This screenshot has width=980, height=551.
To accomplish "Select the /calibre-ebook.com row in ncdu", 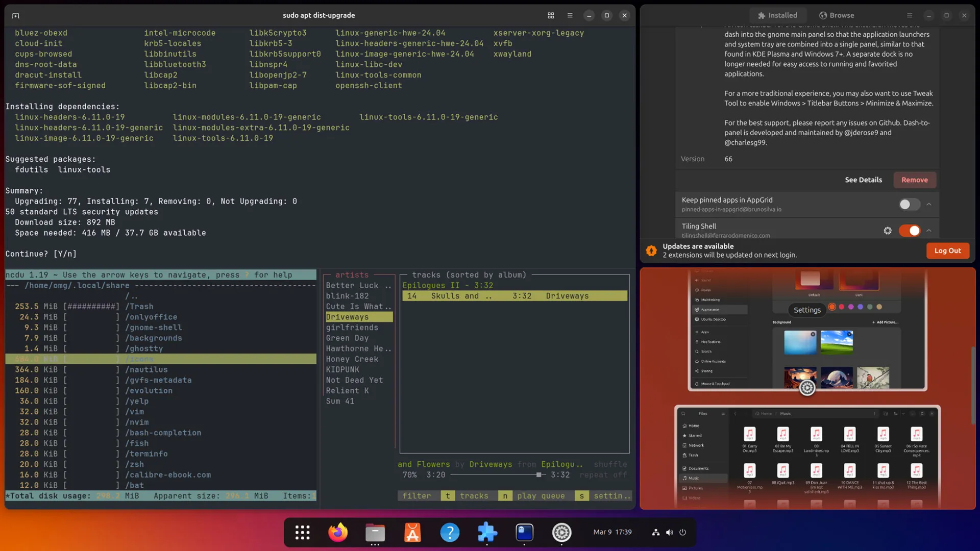I will click(160, 474).
